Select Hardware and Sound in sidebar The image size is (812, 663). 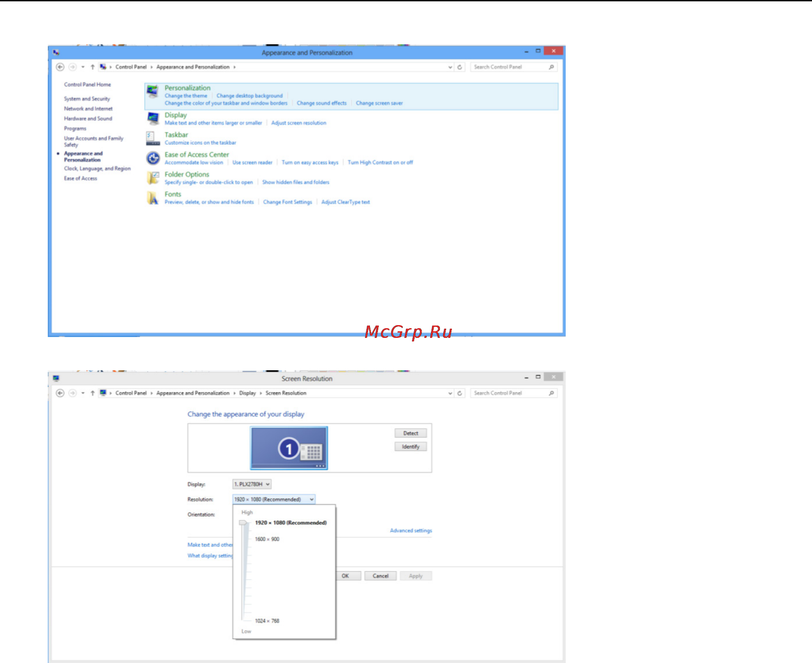88,119
